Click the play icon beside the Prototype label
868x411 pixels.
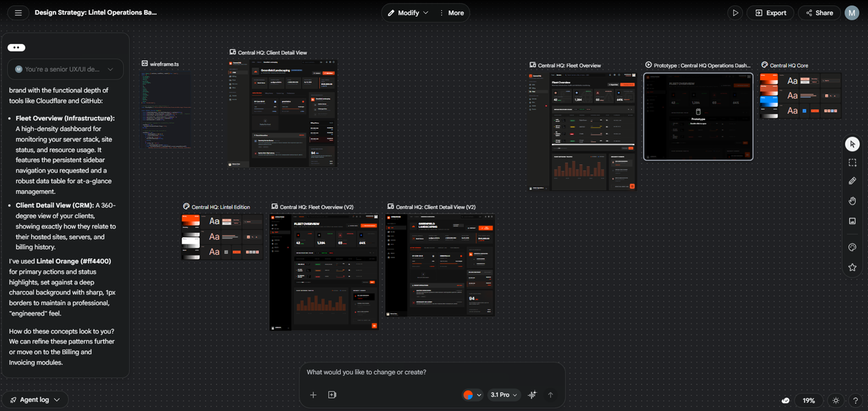click(x=648, y=66)
